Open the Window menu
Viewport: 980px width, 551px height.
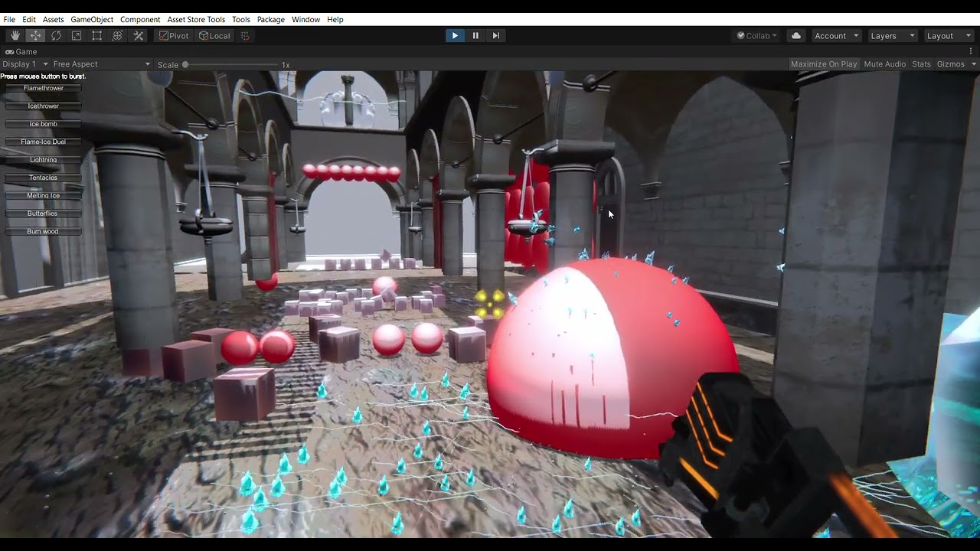pyautogui.click(x=305, y=19)
